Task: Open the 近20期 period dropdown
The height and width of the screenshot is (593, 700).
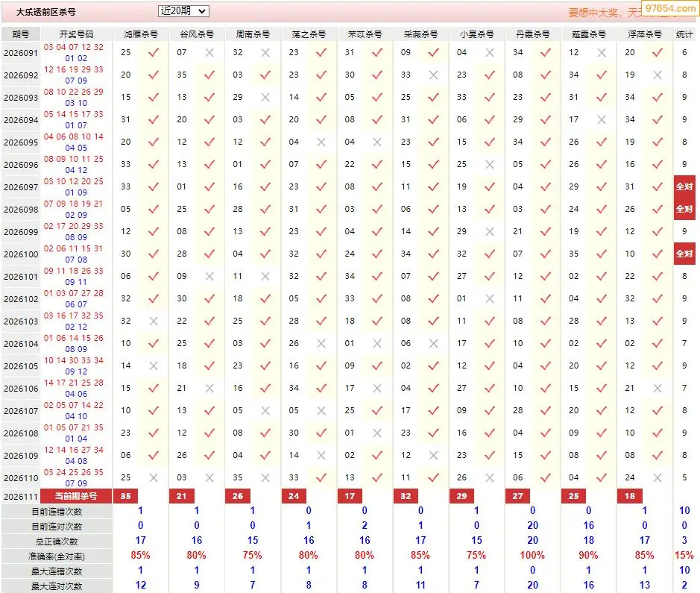Action: 183,11
